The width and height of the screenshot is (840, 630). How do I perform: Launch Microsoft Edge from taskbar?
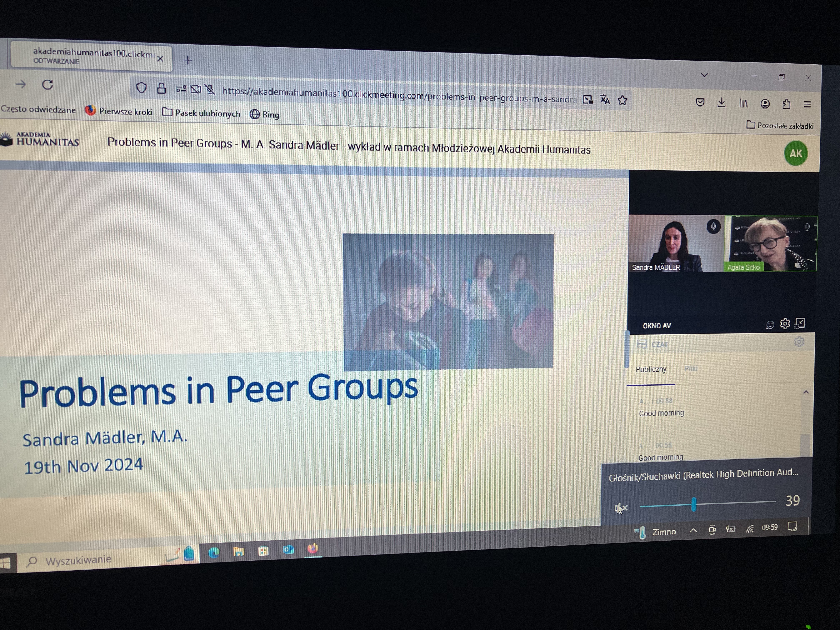[x=214, y=552]
